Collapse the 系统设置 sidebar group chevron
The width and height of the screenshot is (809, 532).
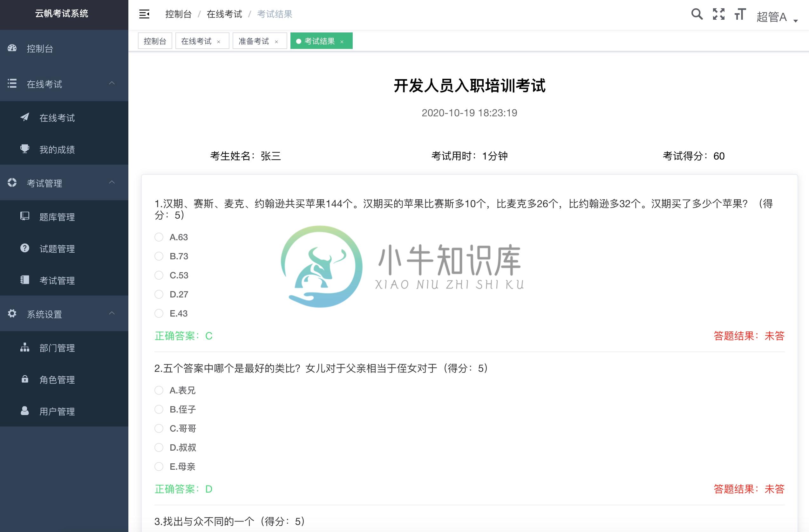tap(112, 313)
